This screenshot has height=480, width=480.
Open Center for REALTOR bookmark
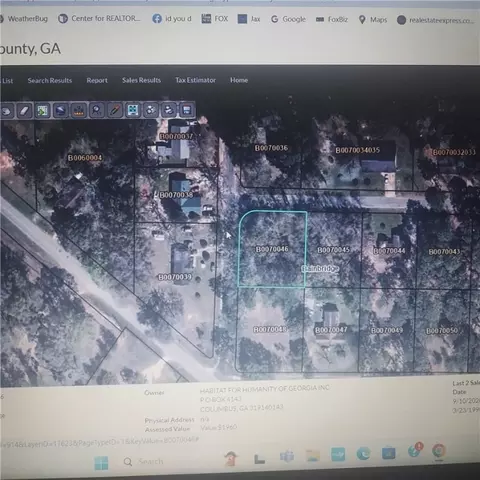pyautogui.click(x=99, y=19)
